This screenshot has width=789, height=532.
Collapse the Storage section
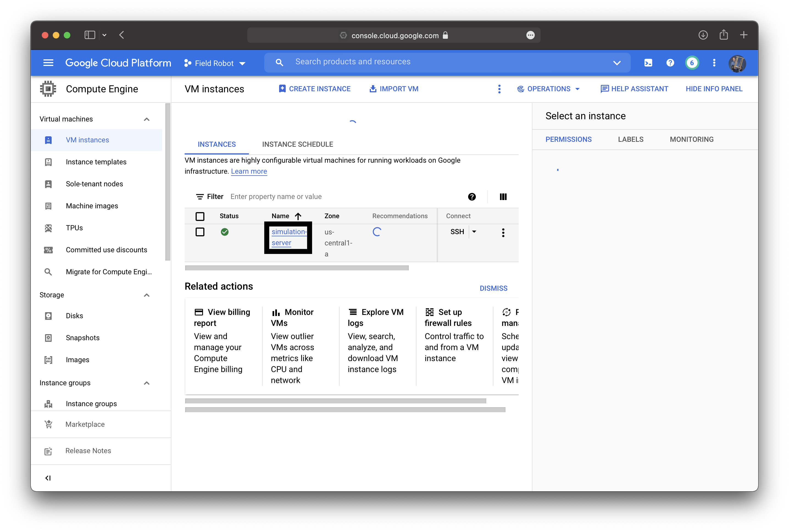(146, 295)
